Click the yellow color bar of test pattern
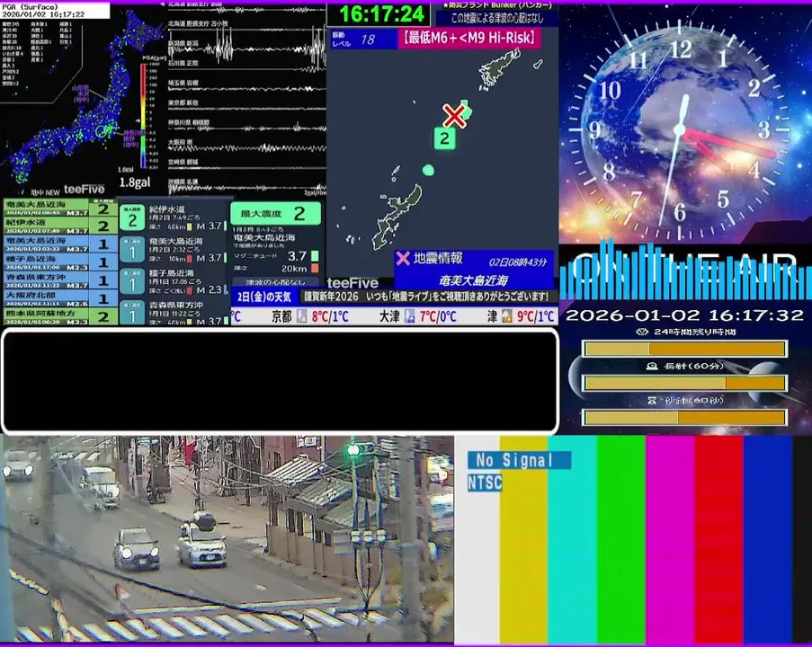 click(x=523, y=539)
